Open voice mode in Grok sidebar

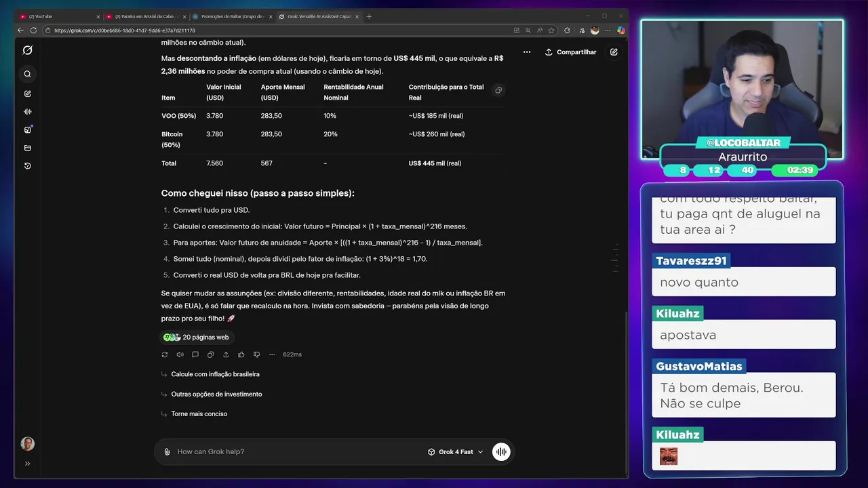point(28,112)
